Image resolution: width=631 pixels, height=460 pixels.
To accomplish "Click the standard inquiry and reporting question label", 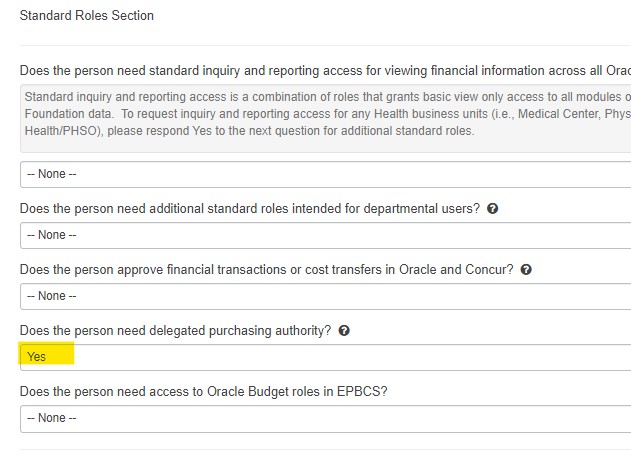I will (325, 70).
